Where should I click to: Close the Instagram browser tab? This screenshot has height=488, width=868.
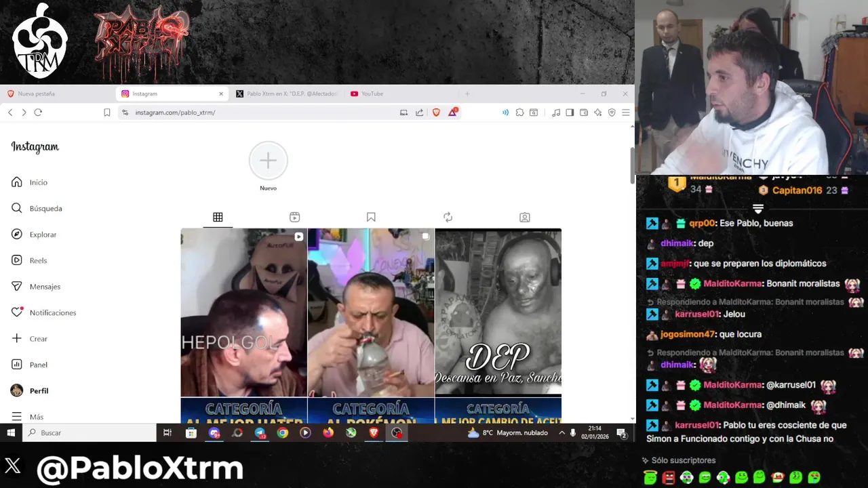coord(221,94)
